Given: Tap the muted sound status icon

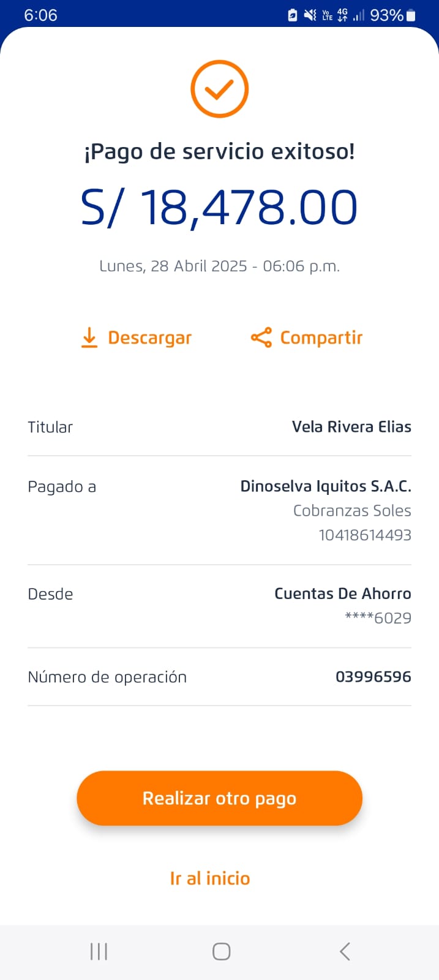Looking at the screenshot, I should coord(310,15).
